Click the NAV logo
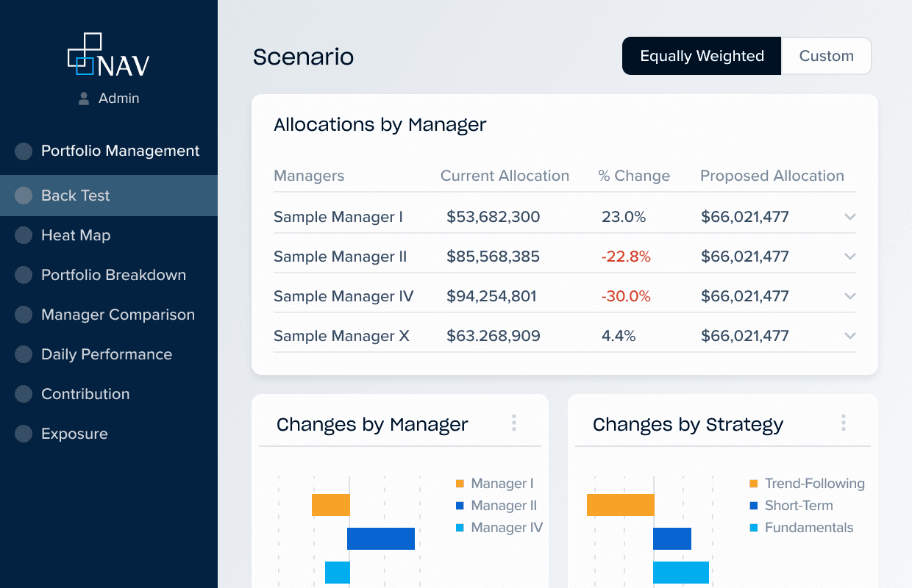The height and width of the screenshot is (588, 912). pos(109,54)
